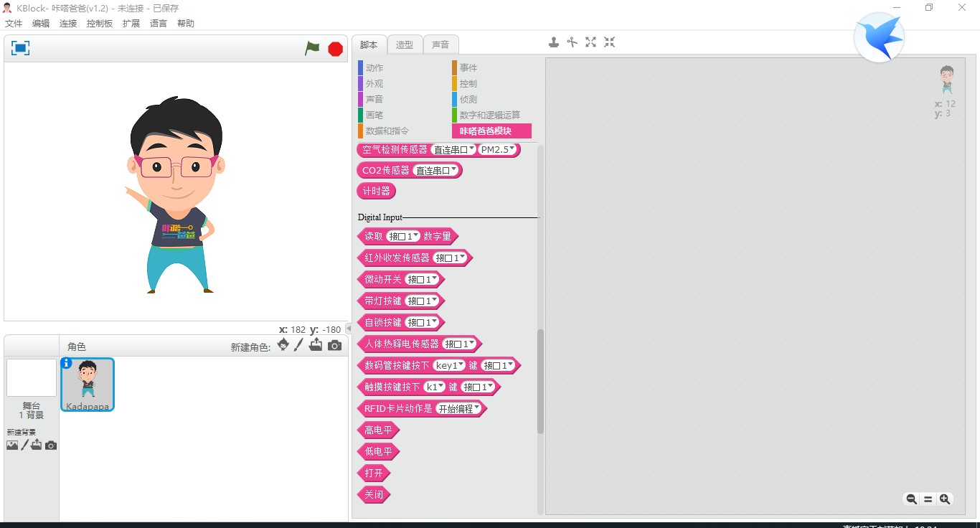Open port dropdown in 带灯按键 block
This screenshot has height=528, width=980.
423,301
